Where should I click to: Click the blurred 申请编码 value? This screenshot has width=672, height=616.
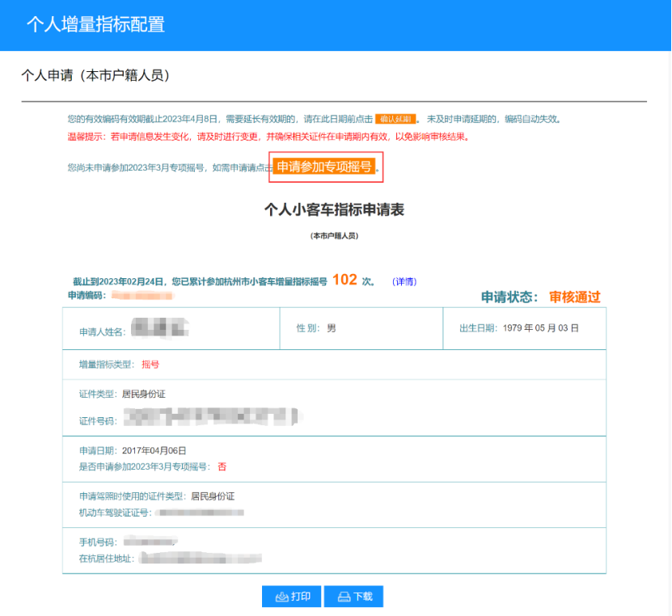(142, 296)
